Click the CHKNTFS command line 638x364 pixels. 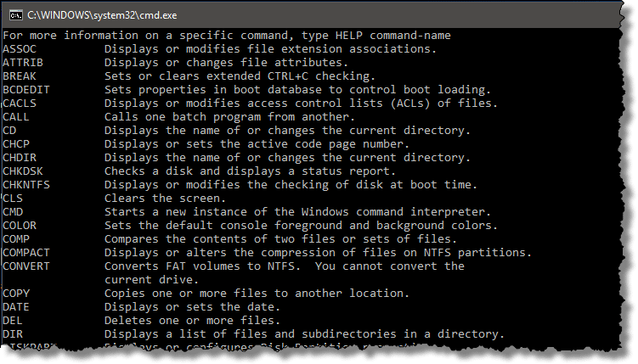tap(240, 185)
